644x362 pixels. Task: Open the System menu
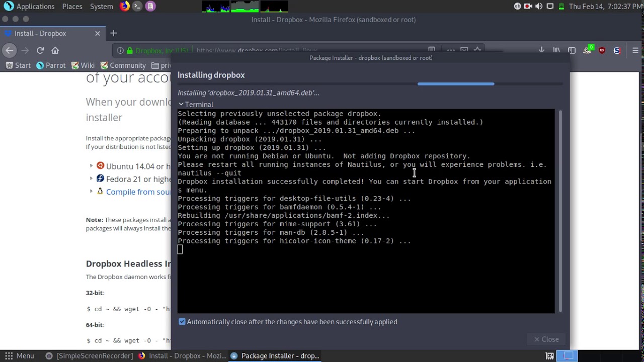[101, 7]
